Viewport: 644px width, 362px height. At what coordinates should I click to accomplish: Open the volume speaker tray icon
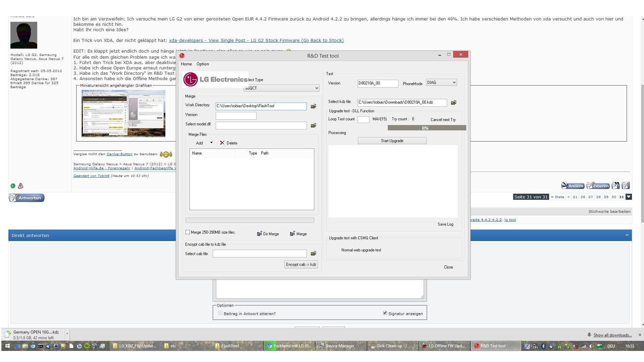coord(591,346)
